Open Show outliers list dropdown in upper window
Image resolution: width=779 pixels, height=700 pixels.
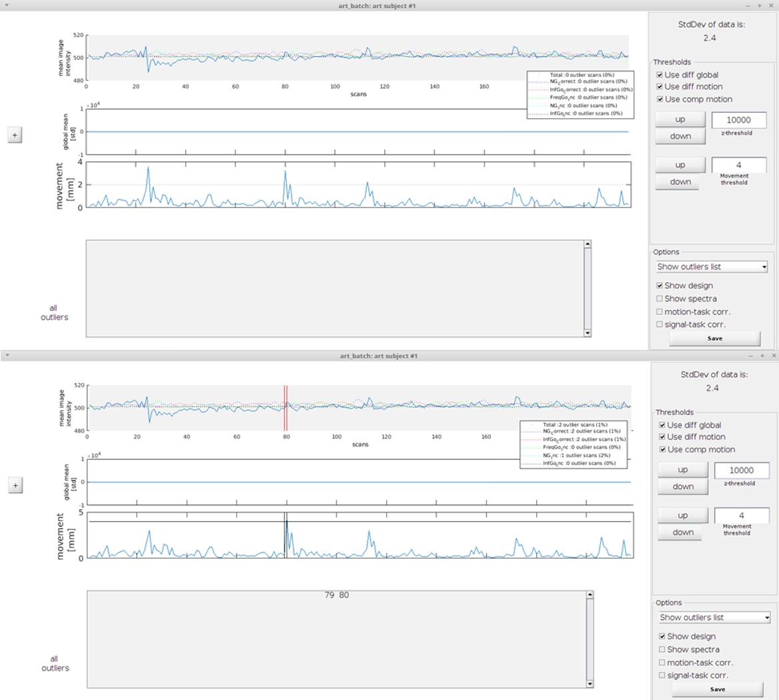(x=712, y=267)
